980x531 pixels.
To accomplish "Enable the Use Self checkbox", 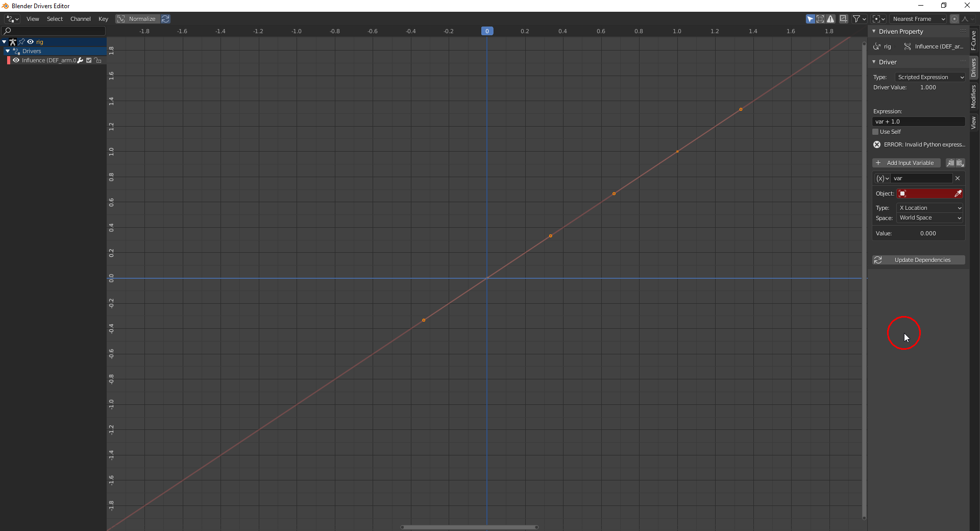I will (876, 132).
